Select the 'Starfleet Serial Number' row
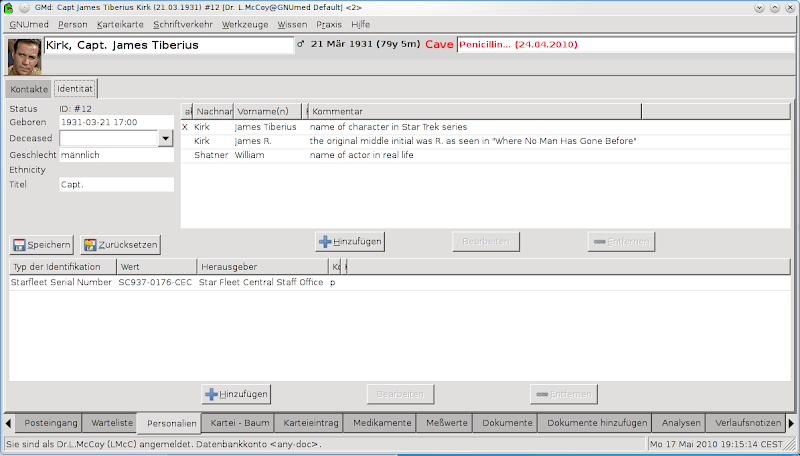The height and width of the screenshot is (456, 800). click(x=399, y=283)
